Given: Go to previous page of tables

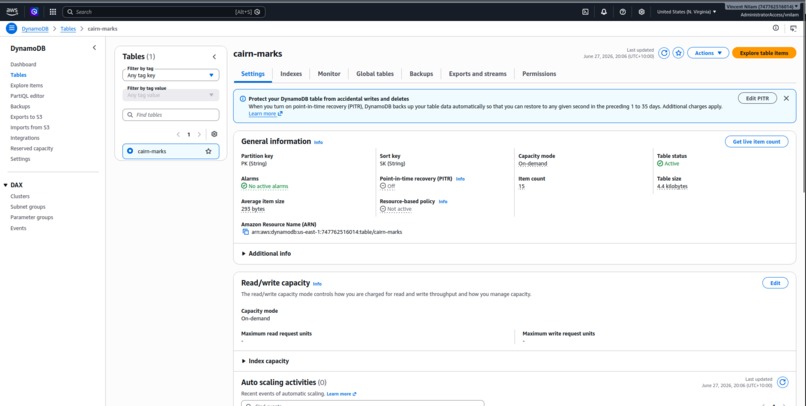Looking at the screenshot, I should tap(178, 135).
